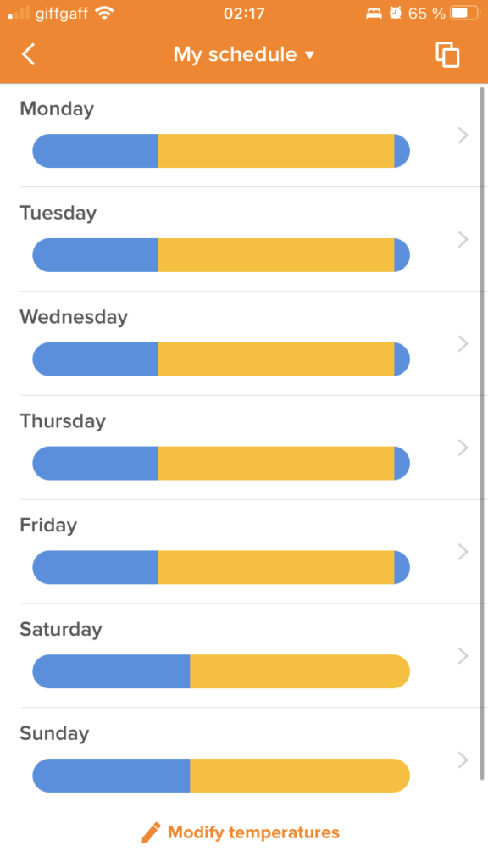Select the Monday yellow comfort period
The width and height of the screenshot is (488, 868).
pos(276,151)
